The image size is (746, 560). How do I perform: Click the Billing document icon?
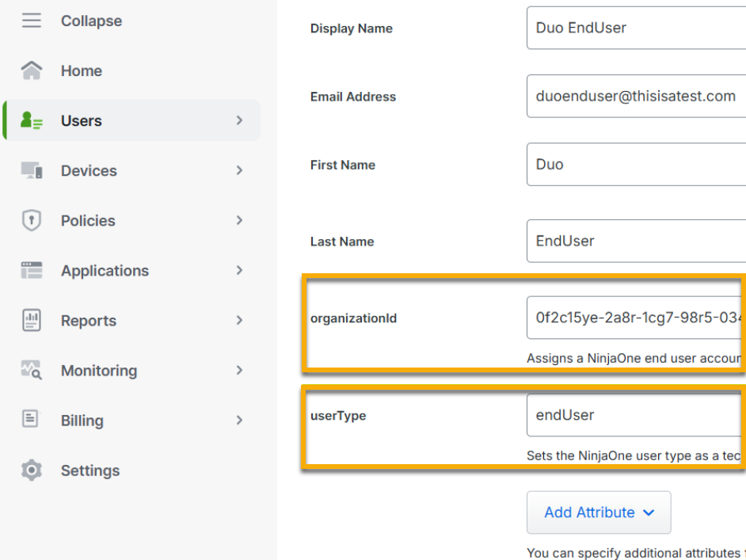(x=32, y=420)
